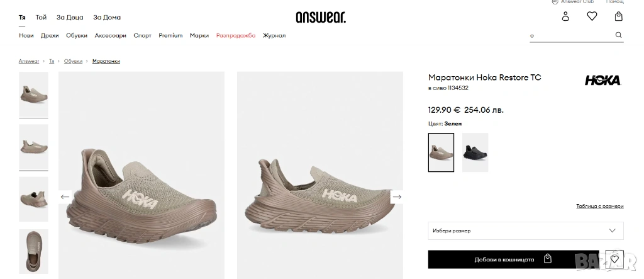Click the HOKA brand logo
This screenshot has width=644, height=279.
(x=602, y=80)
